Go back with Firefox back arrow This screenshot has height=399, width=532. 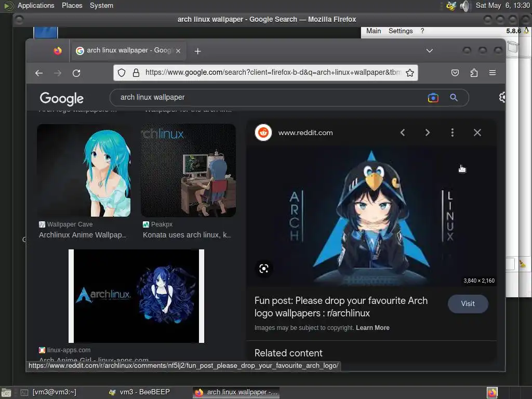tap(39, 73)
